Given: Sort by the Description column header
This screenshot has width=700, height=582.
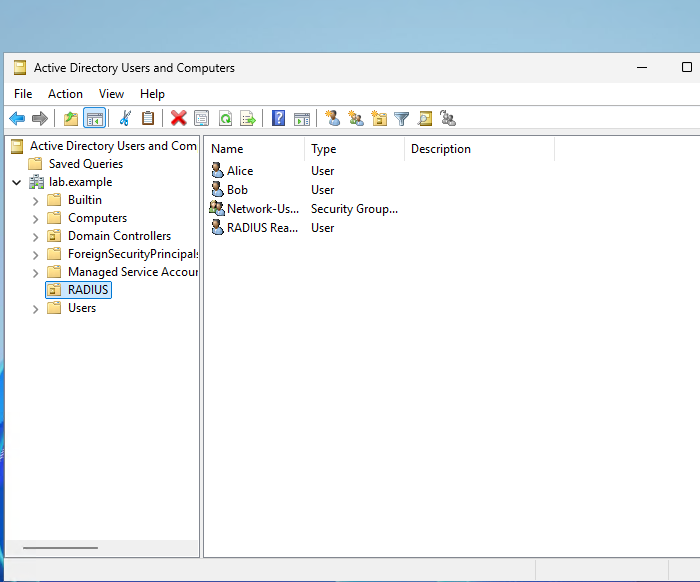Looking at the screenshot, I should (x=480, y=149).
